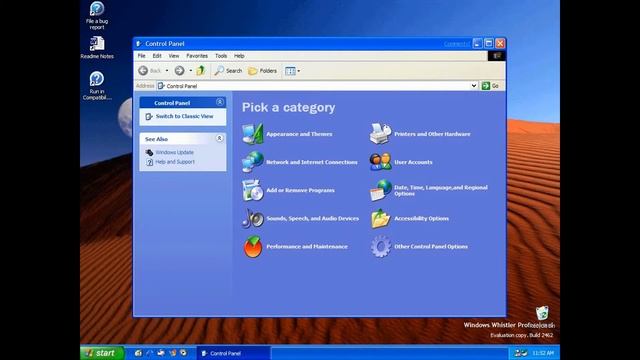
Task: Collapse the See Also pane chevron
Action: (219, 138)
